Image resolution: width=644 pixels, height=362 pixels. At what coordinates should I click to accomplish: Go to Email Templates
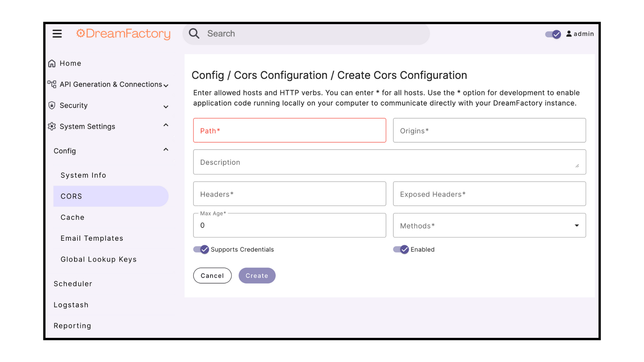pos(92,238)
